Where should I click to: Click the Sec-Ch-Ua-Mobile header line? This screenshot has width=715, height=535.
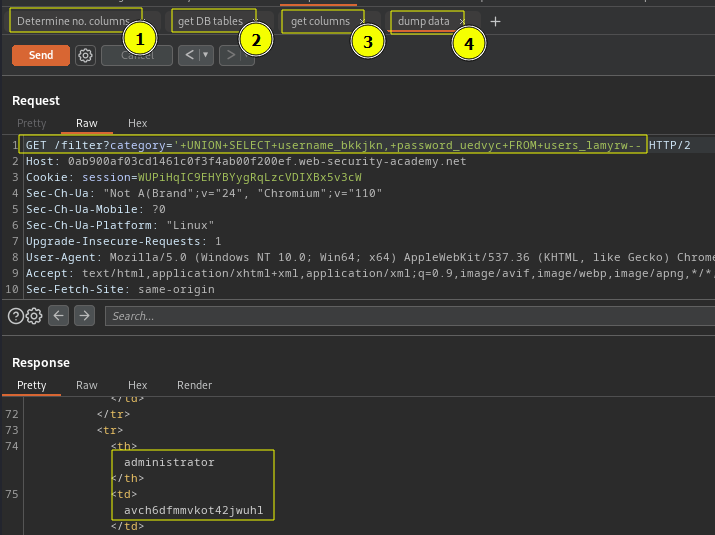click(95, 209)
